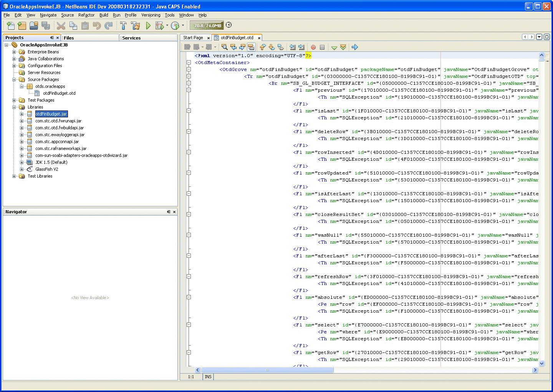Click the Redo arrow icon
The image size is (553, 392).
pyautogui.click(x=109, y=26)
